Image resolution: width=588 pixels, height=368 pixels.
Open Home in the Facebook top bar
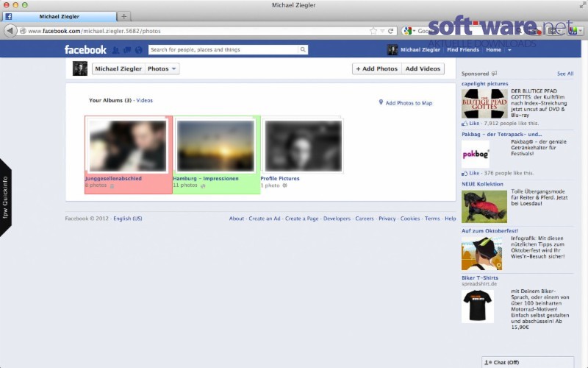point(493,49)
